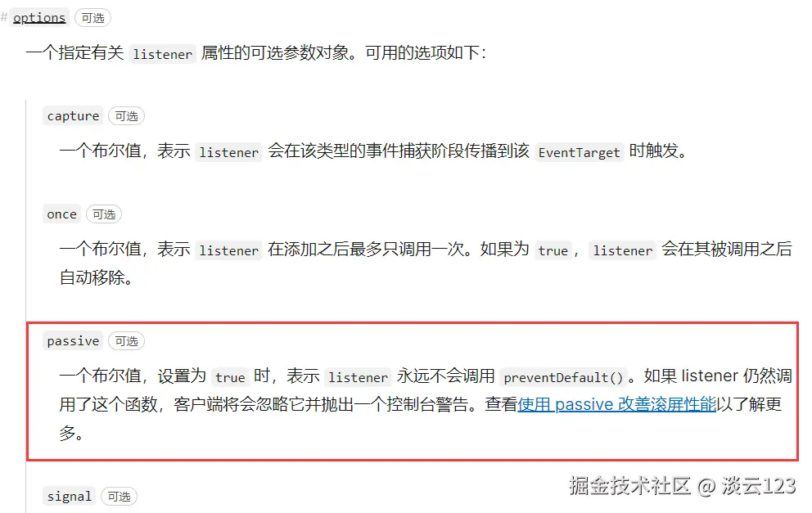Click listener code in the options description
The height and width of the screenshot is (513, 812).
163,54
